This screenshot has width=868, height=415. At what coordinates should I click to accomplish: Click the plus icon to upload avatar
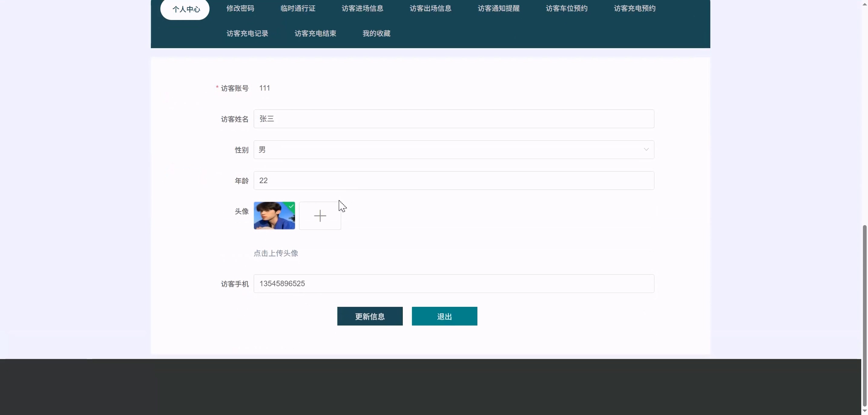tap(320, 216)
